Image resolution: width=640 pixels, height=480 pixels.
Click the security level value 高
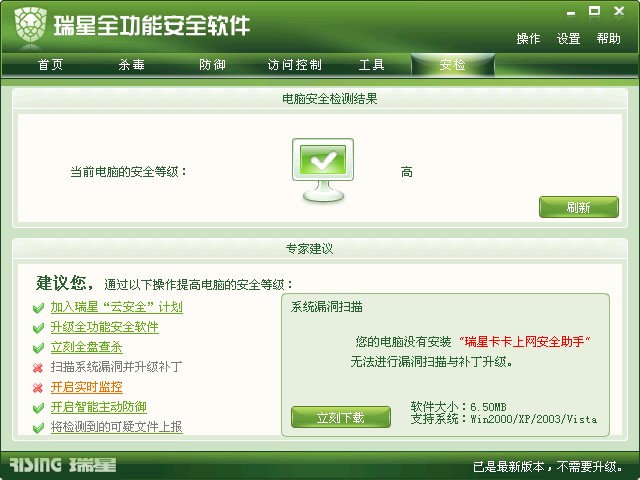point(407,172)
